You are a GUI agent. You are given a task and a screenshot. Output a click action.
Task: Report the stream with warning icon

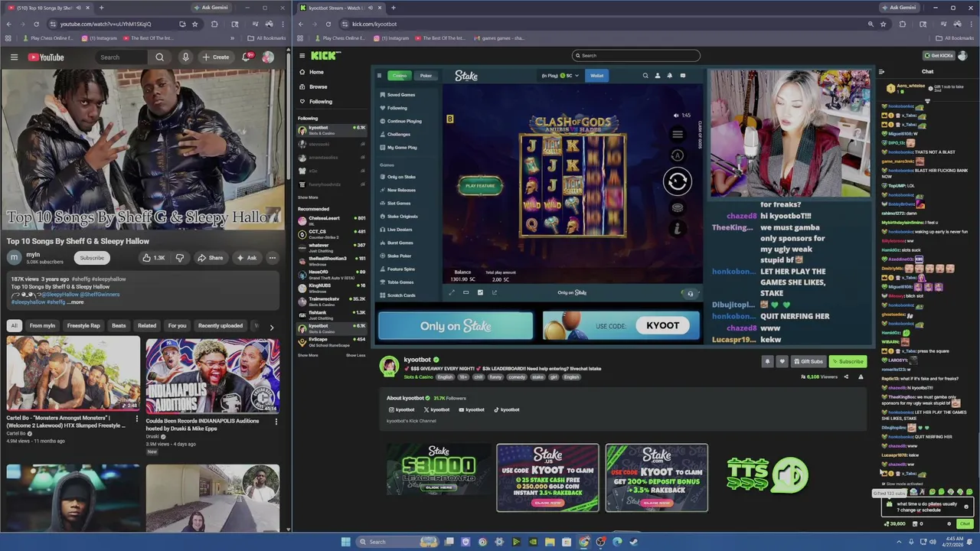[861, 377]
